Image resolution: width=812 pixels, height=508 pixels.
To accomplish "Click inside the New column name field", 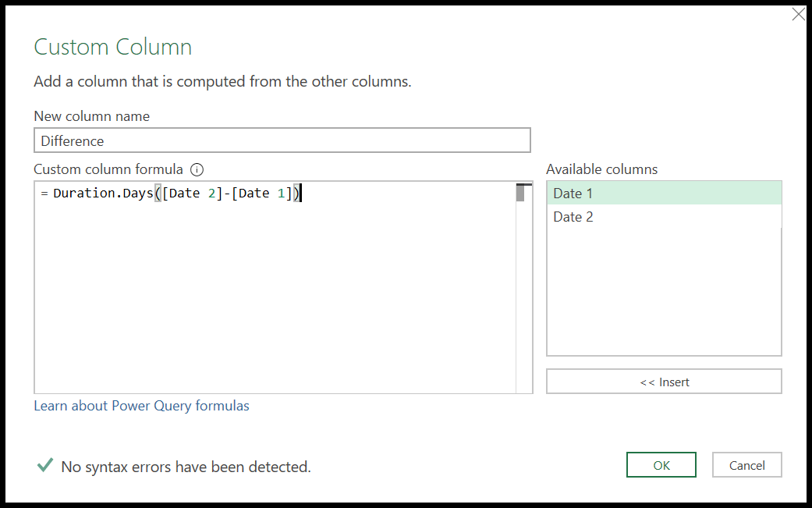I will pos(281,140).
